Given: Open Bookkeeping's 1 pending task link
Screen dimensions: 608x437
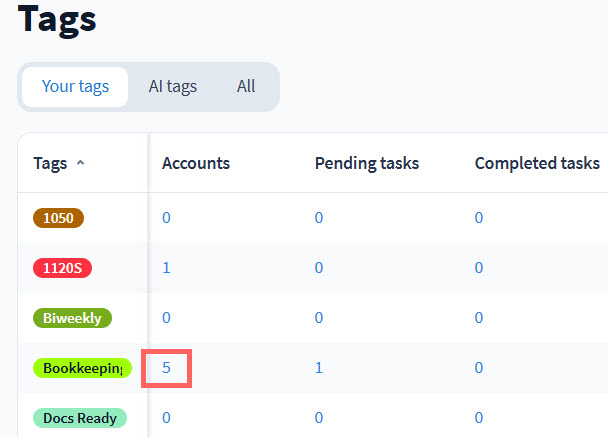Looking at the screenshot, I should click(319, 368).
